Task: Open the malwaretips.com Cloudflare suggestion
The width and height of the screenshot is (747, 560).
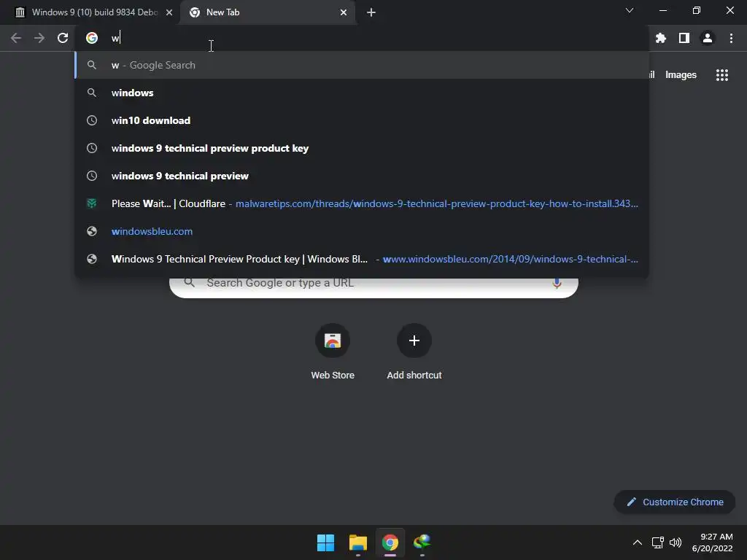Action: coord(362,203)
